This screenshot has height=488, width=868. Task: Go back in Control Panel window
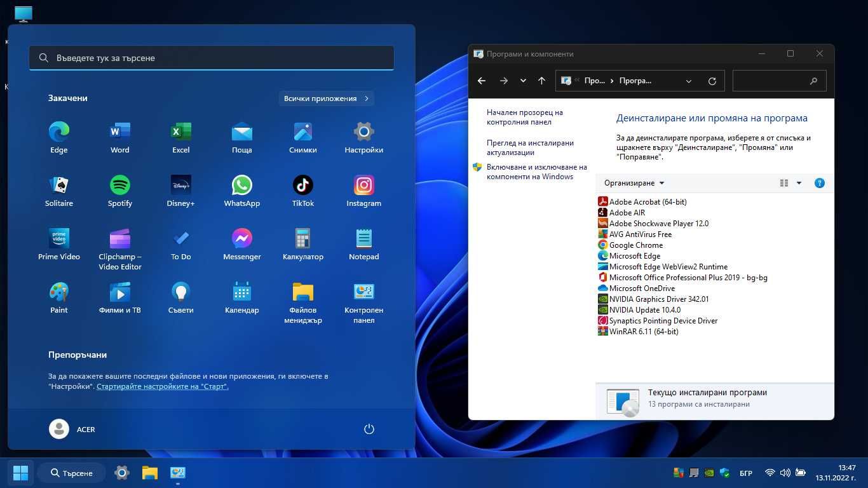click(x=482, y=81)
